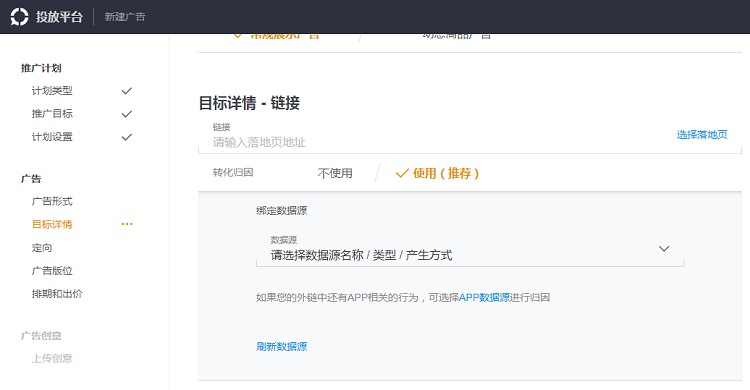Screen dimensions: 750x390
Task: Click the 绑定数据源 label
Action: pos(281,211)
